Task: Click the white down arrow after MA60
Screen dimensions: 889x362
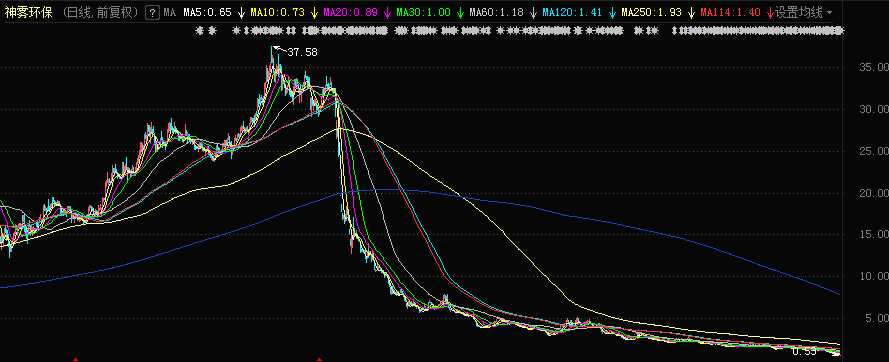Action: tap(533, 12)
